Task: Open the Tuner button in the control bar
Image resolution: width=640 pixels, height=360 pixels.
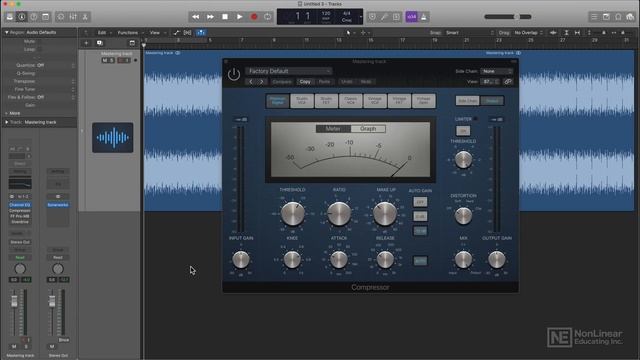Action: pos(384,17)
